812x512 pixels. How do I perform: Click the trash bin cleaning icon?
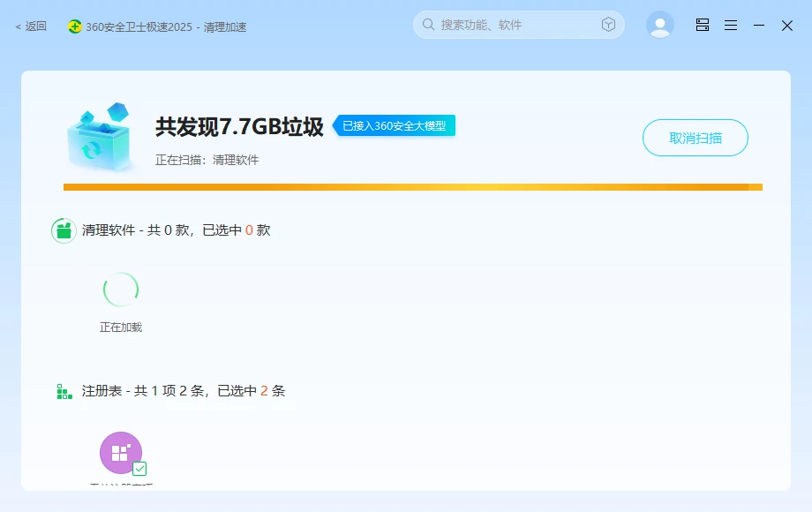click(x=100, y=138)
